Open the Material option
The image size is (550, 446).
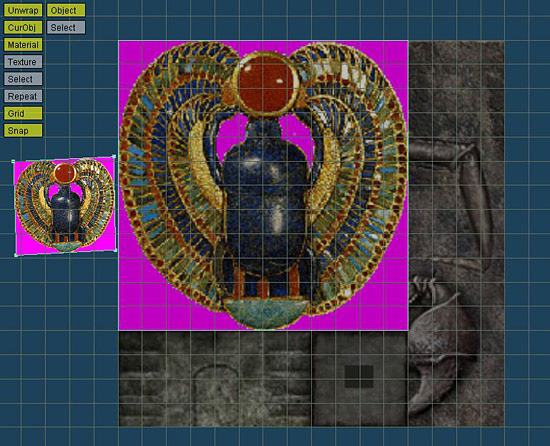coord(23,45)
